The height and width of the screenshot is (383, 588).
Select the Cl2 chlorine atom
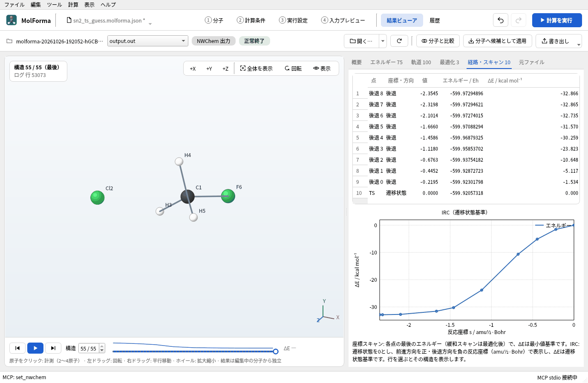tap(98, 197)
